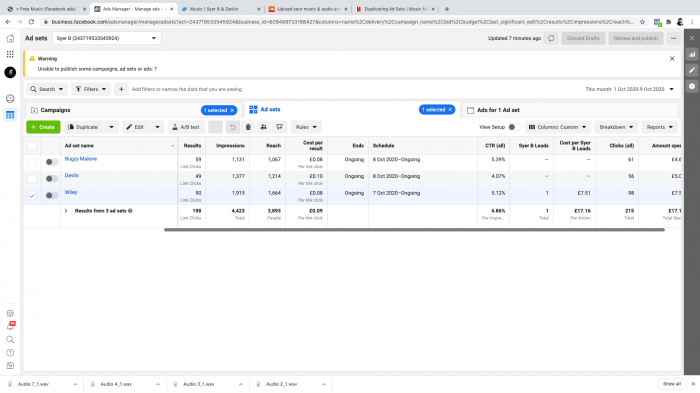Click the green Create button
Screen dimensions: 700x393
coord(43,127)
